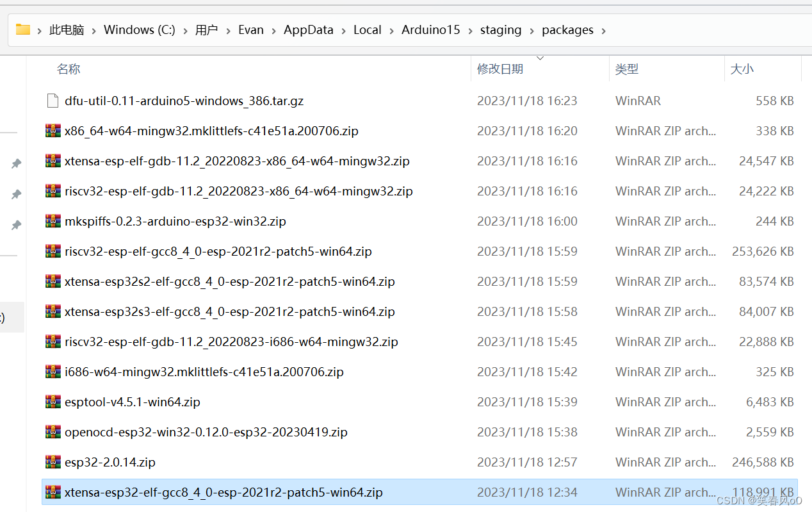
Task: Select xtensa-esp32s3-elf-gcc8_4_0-esp-2021r2-patch5-win64.zip name
Action: click(x=230, y=311)
